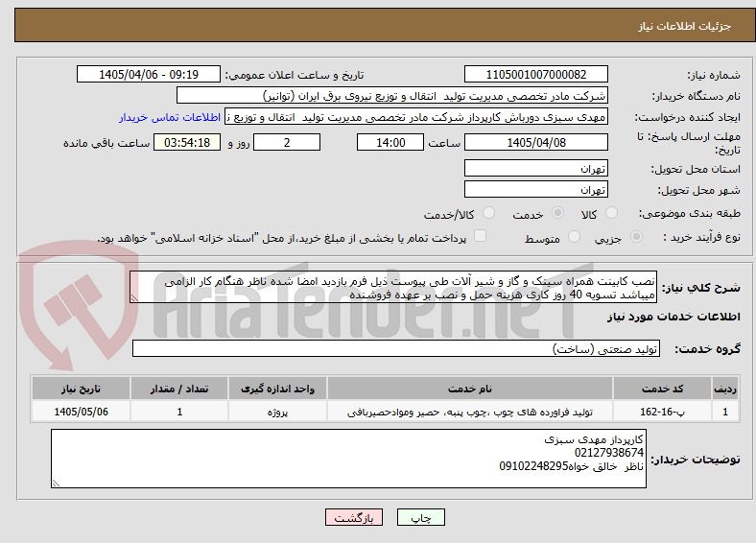756x543 pixels.
Task: Open the اطلاعات تماس خریدار link
Action: point(170,117)
